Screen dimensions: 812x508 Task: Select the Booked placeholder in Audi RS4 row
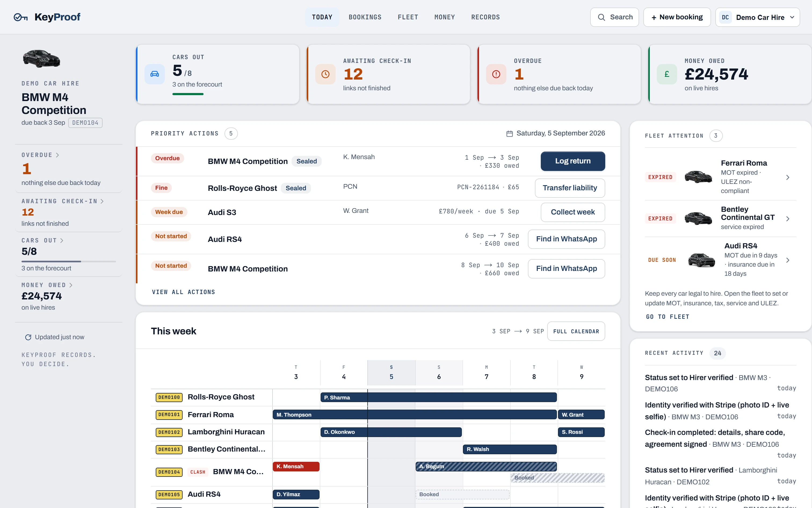pos(462,494)
